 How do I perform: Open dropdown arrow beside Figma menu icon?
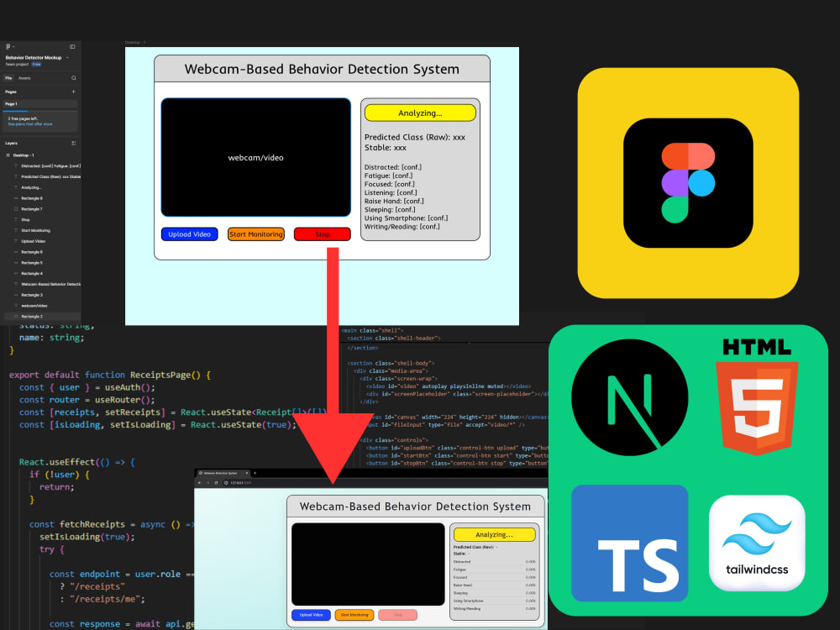pyautogui.click(x=13, y=46)
